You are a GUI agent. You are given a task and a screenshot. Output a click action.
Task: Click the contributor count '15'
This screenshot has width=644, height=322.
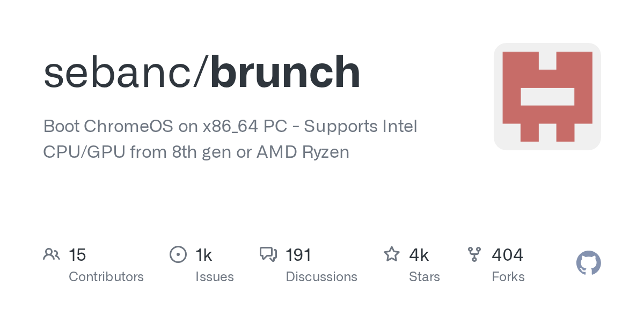pyautogui.click(x=77, y=255)
